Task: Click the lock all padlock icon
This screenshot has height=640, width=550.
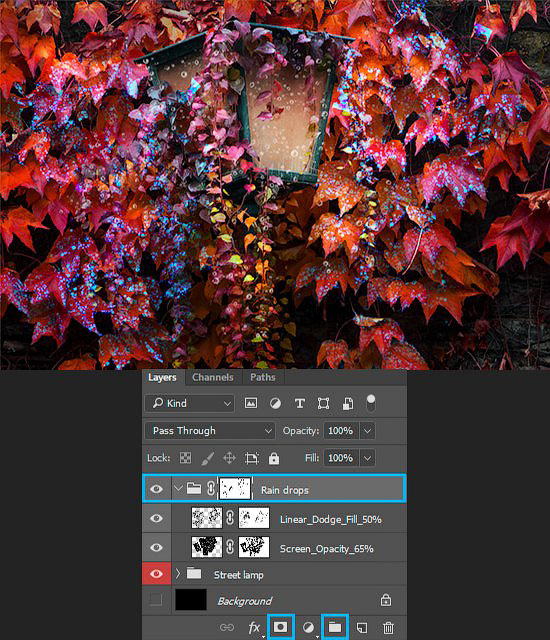Action: tap(274, 458)
